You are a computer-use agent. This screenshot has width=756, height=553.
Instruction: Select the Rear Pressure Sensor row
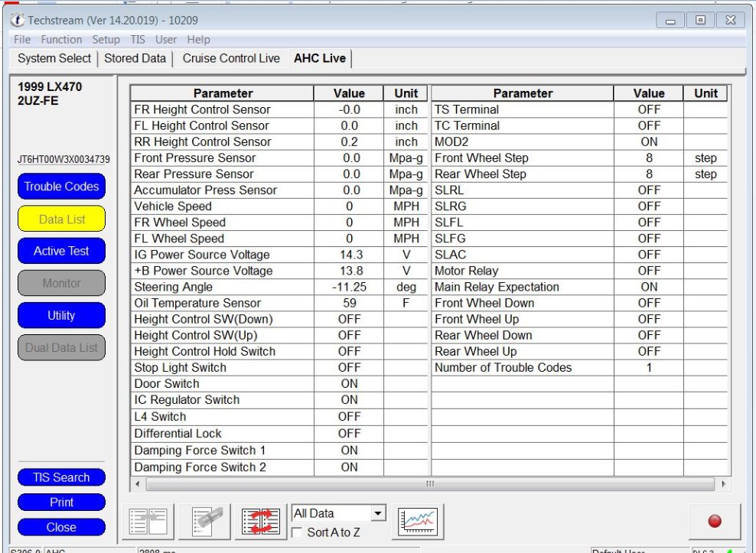(x=279, y=174)
